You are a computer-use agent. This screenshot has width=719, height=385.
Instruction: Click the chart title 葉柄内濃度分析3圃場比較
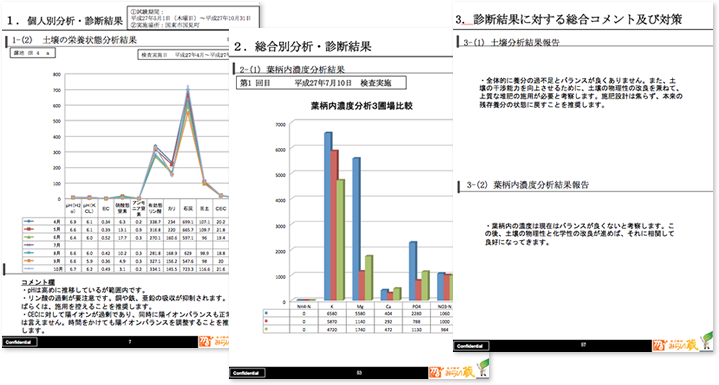coord(362,106)
